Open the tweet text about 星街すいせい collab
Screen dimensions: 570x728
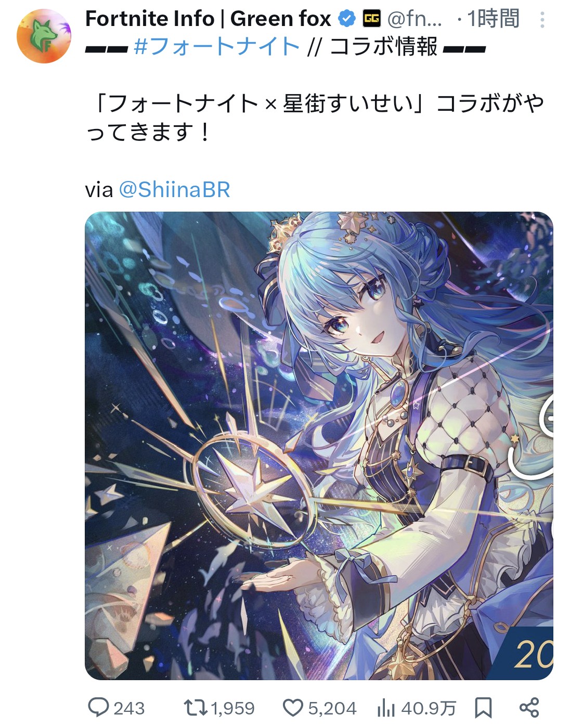click(x=315, y=118)
